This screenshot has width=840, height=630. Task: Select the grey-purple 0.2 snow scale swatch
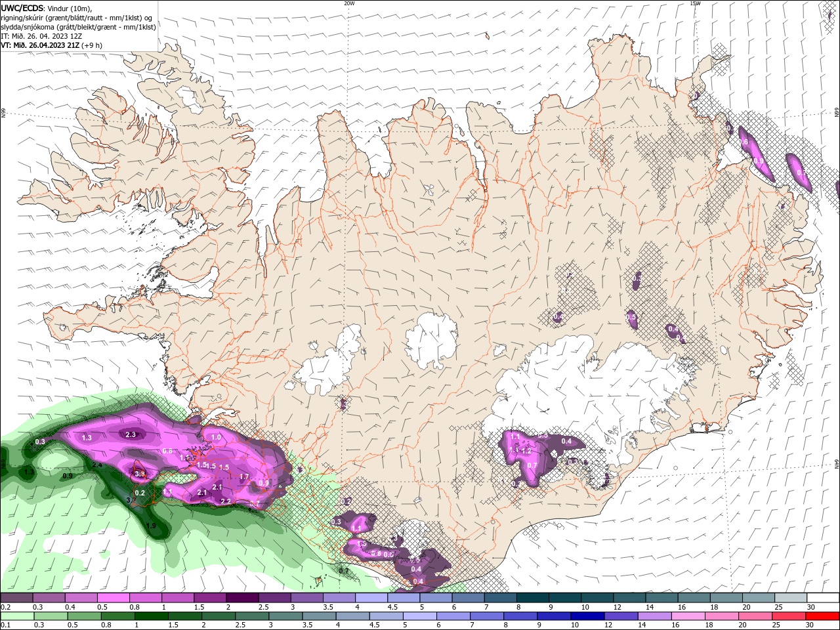16,598
